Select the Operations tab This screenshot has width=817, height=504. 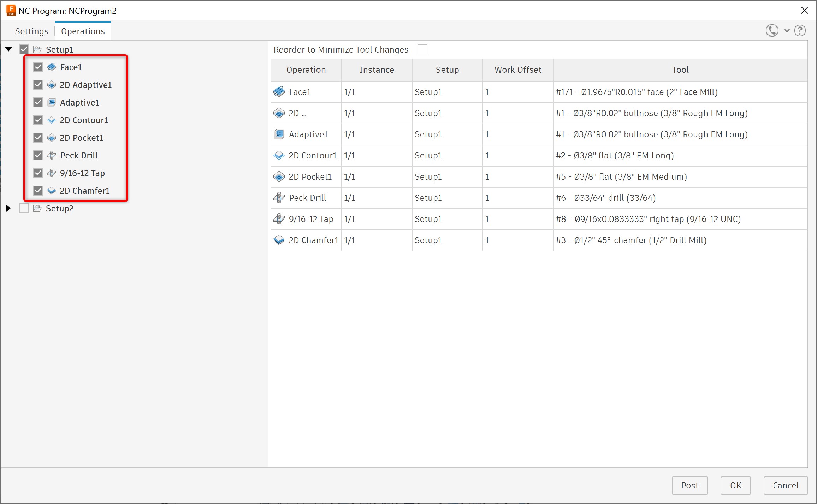[x=83, y=31]
